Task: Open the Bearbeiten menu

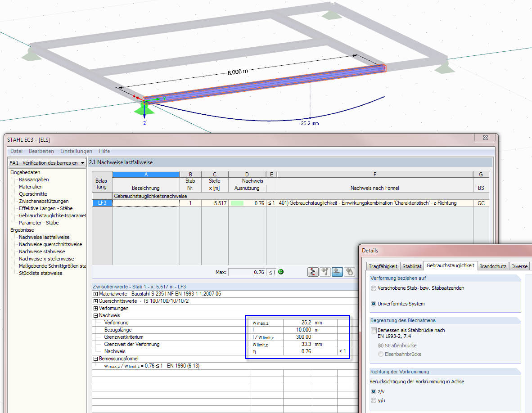Action: [x=41, y=151]
